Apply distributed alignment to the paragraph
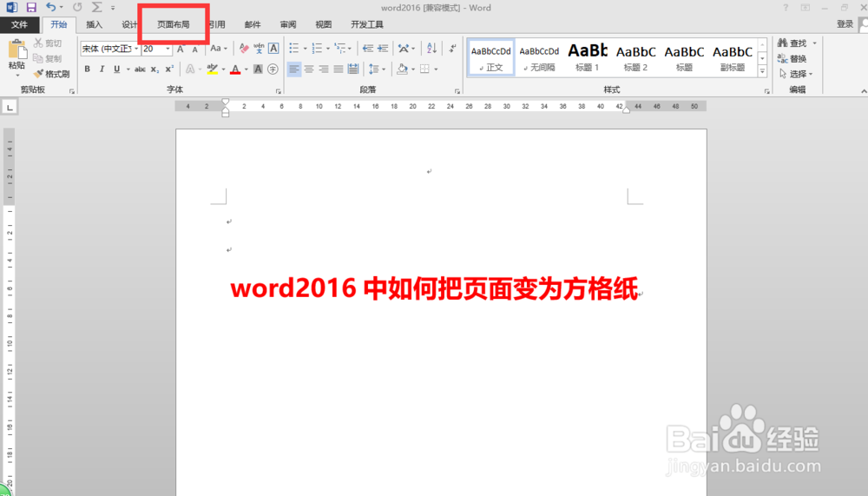Screen dimensions: 868x496 [x=353, y=69]
